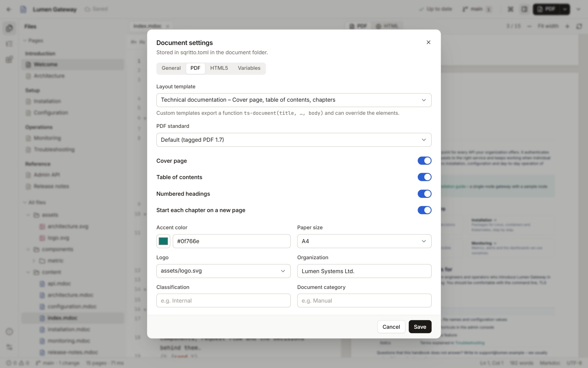The width and height of the screenshot is (588, 368).
Task: Click the split layout icon in header
Action: click(524, 9)
